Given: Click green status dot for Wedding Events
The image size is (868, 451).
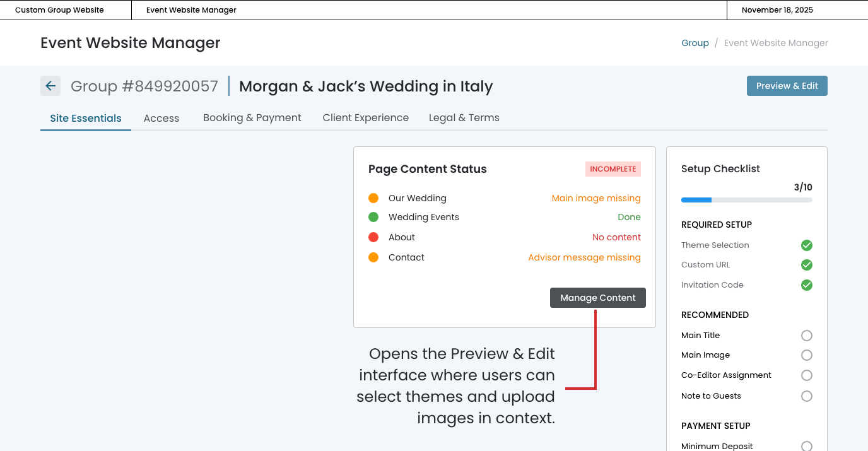Looking at the screenshot, I should click(x=373, y=217).
